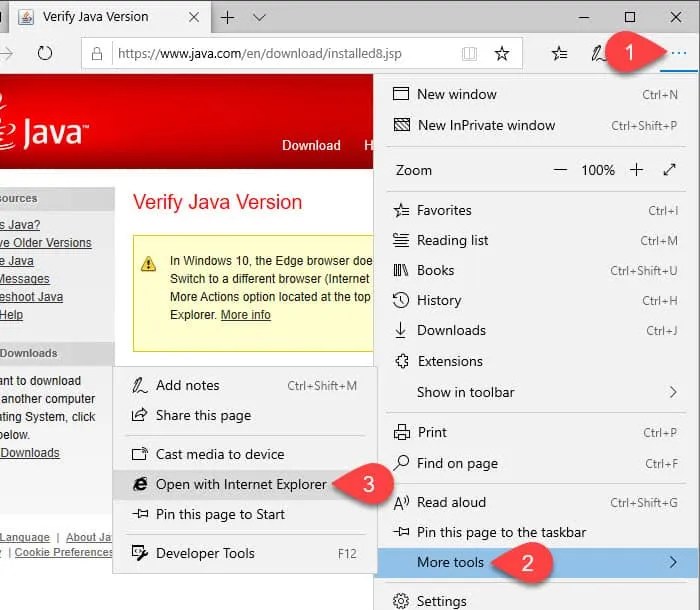Image resolution: width=700 pixels, height=610 pixels.
Task: Click the pin icon for taskbar pinning
Action: 401,531
